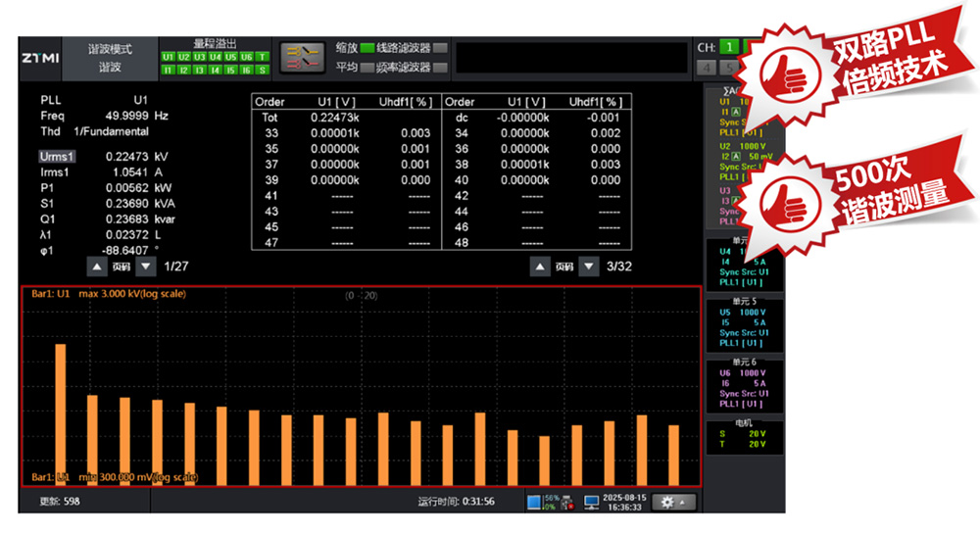Viewport: 980px width, 533px height.
Task: Select the 单元 5 element panel
Action: click(x=743, y=322)
